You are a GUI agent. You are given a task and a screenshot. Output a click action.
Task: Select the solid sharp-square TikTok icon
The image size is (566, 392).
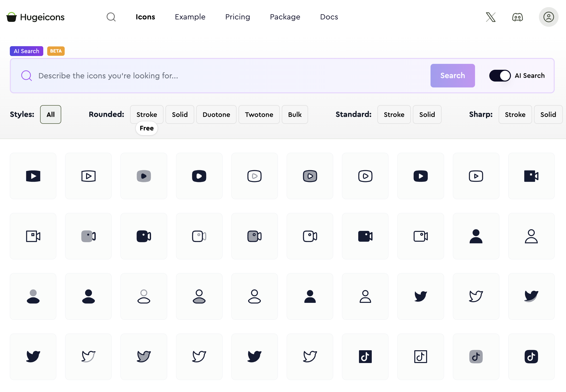pyautogui.click(x=365, y=357)
